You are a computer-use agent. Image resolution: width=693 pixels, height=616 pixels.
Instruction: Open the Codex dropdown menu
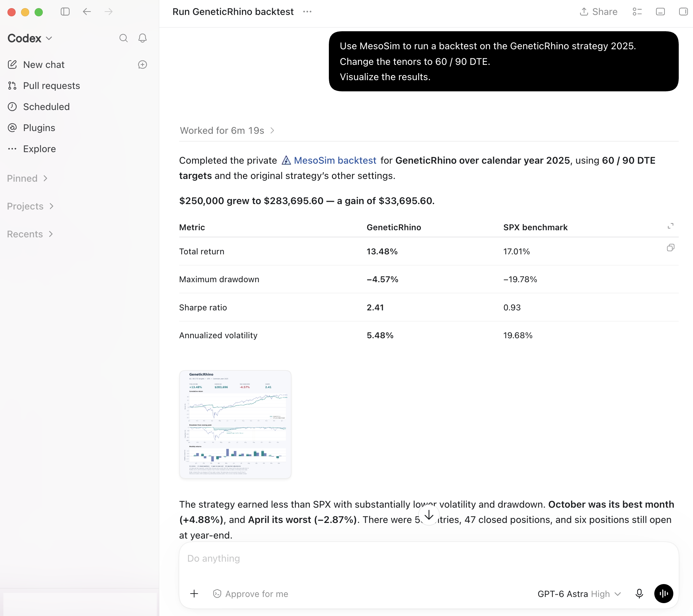click(30, 38)
